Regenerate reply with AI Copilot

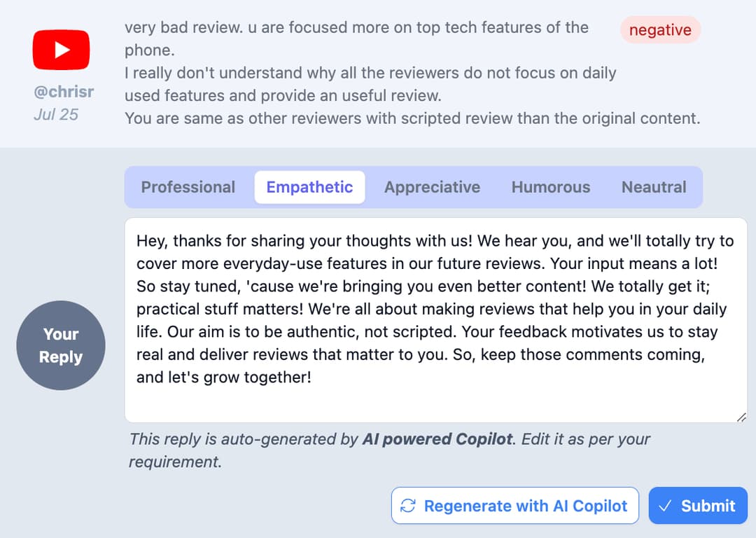515,506
